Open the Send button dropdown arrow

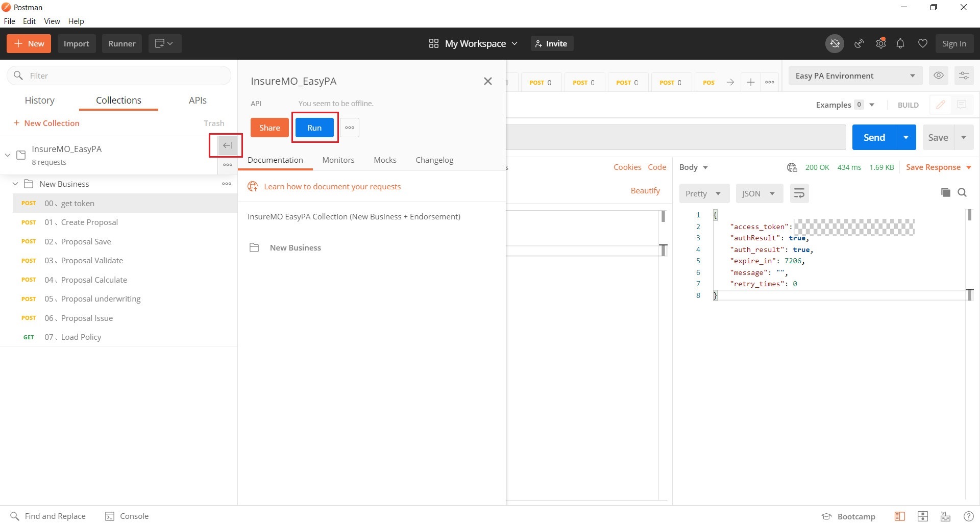click(906, 137)
